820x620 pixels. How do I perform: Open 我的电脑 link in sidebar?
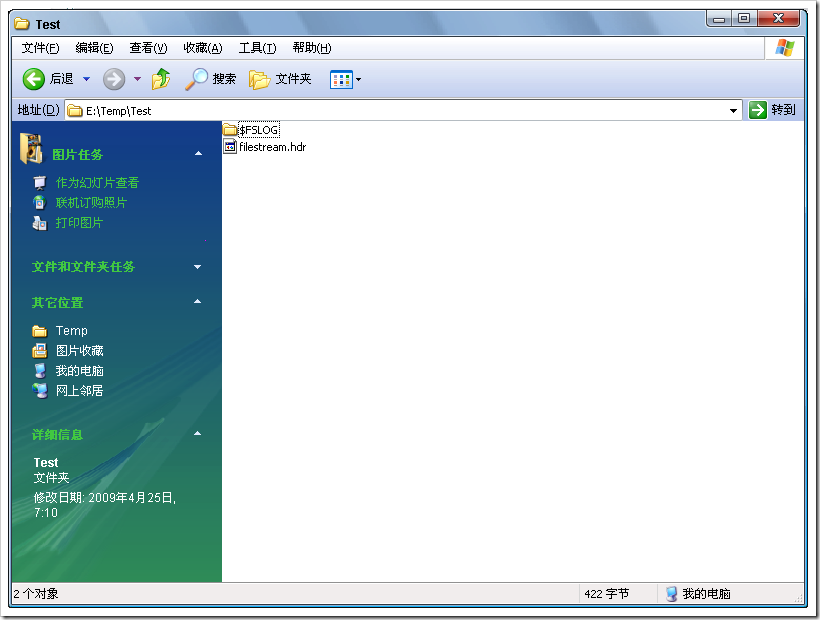(79, 371)
